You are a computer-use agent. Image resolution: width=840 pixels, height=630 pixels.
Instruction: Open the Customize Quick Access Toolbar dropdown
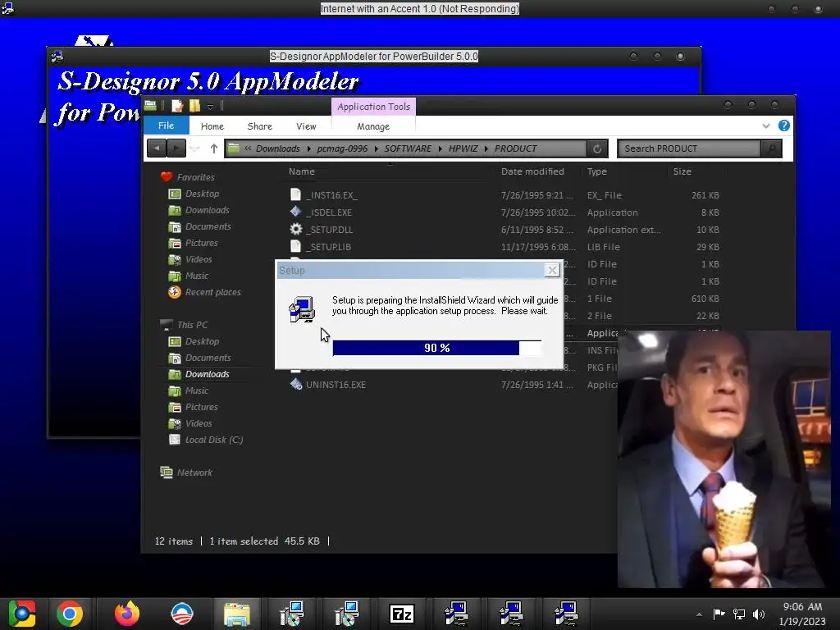click(211, 107)
